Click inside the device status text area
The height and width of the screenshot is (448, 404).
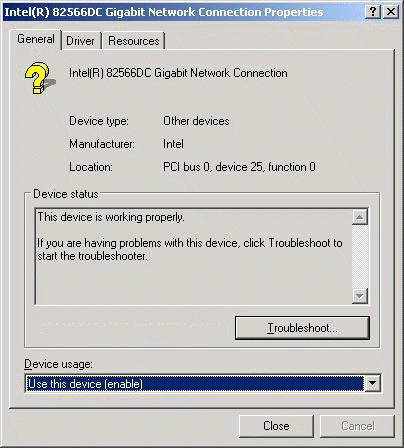(x=193, y=256)
